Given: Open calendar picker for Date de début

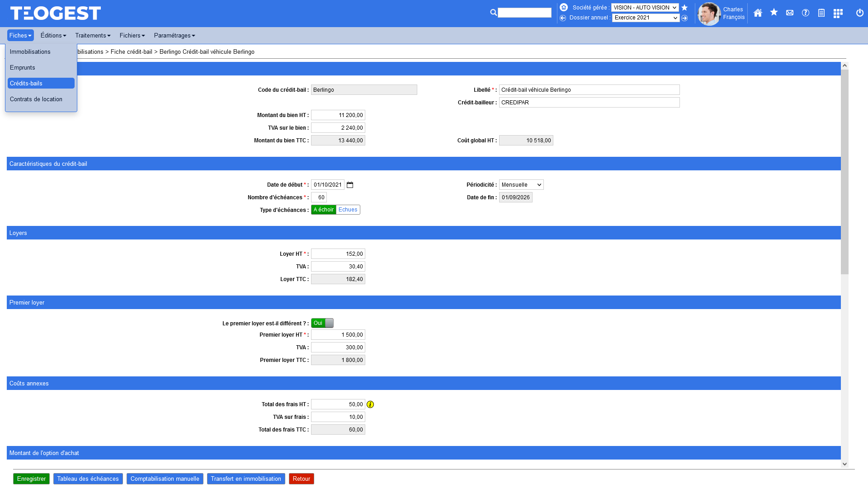Looking at the screenshot, I should tap(350, 185).
